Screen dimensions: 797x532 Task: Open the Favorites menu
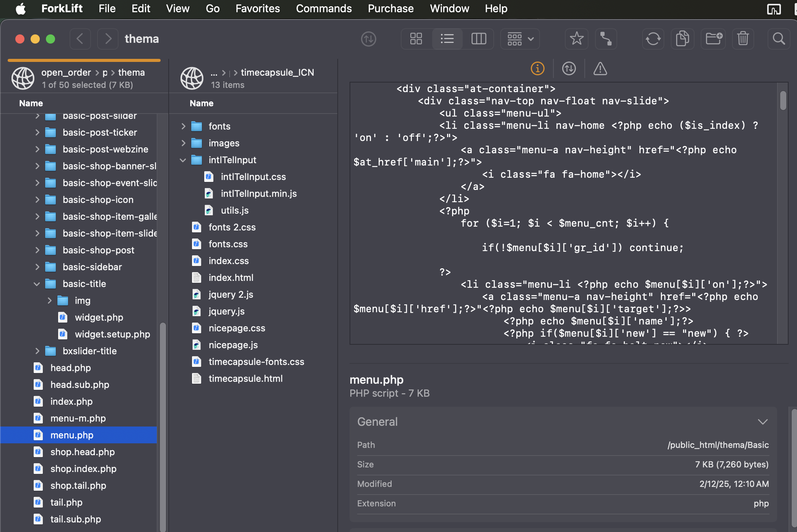[257, 8]
